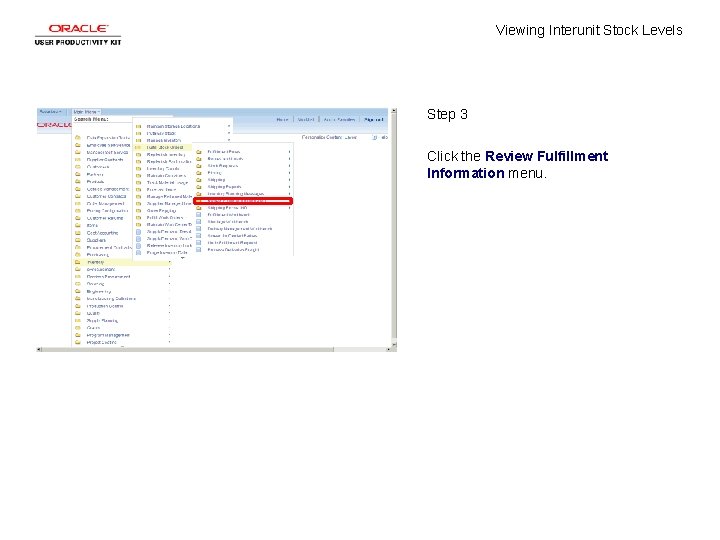Expand Maintain Storage Locations arrow
The height and width of the screenshot is (540, 720).
[x=229, y=126]
